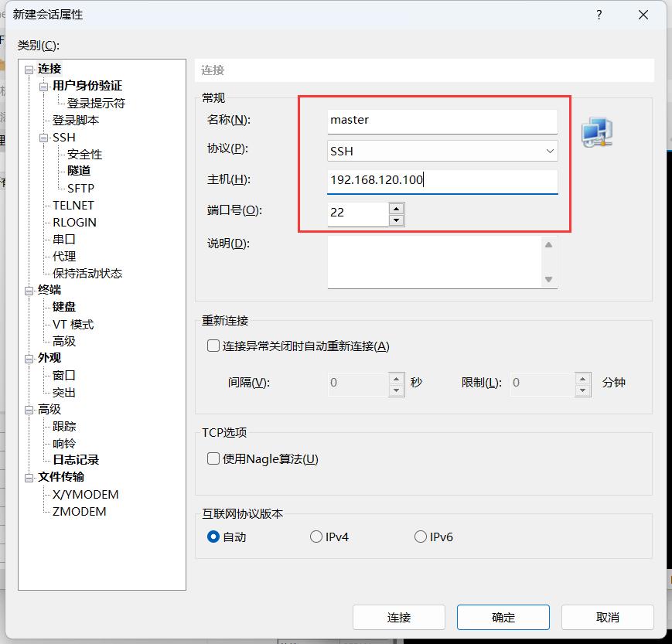The width and height of the screenshot is (672, 644).
Task: Select 代理 in category tree
Action: point(64,256)
